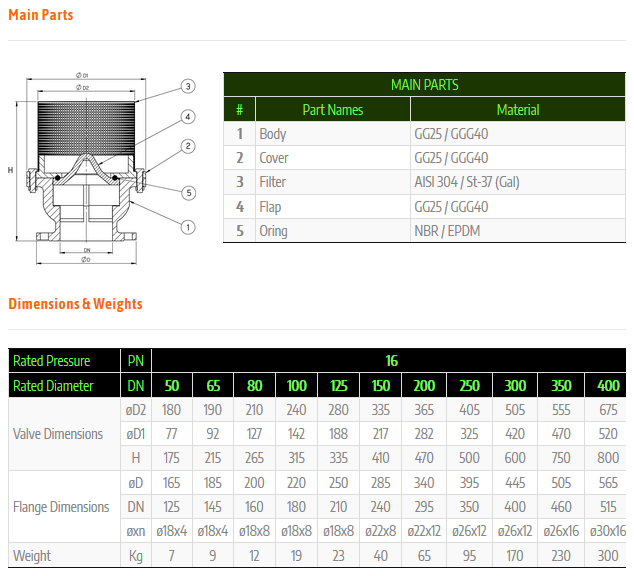634x576 pixels.
Task: Click the "AISI 304 / St-37 (Gal)" material cell
Action: pyautogui.click(x=466, y=182)
